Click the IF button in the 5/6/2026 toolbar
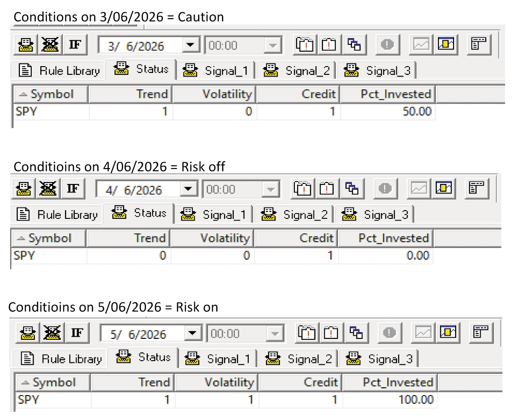 [x=77, y=333]
